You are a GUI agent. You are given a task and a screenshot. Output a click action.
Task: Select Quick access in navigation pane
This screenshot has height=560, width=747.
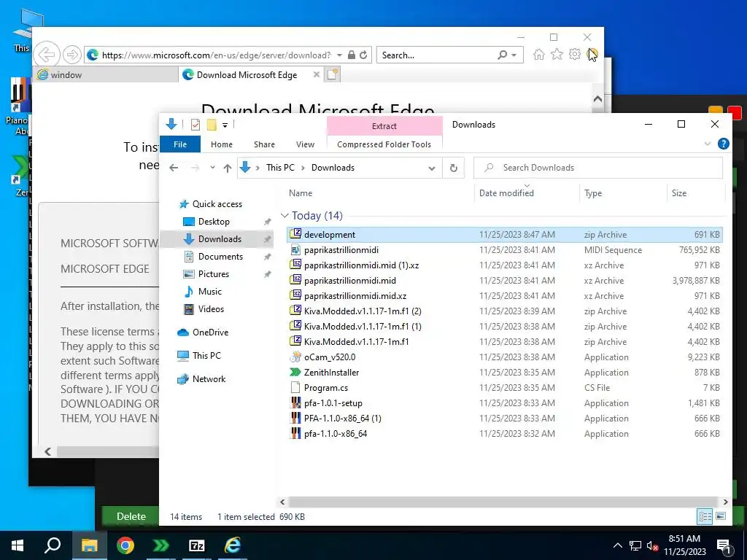[217, 204]
